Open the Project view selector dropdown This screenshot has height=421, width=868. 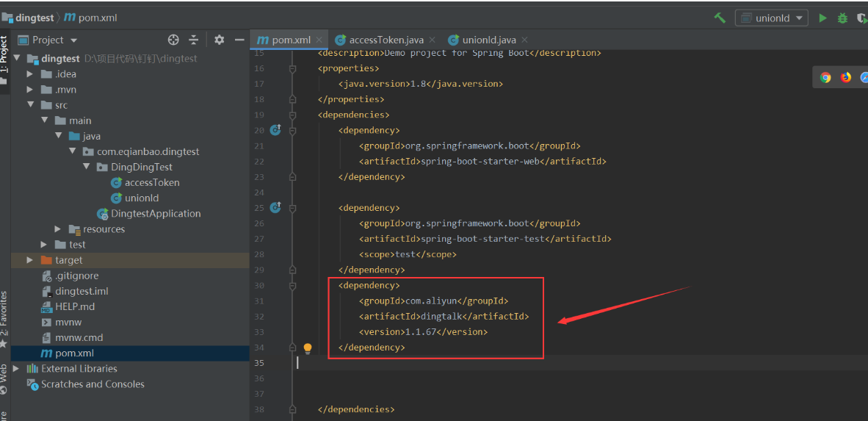click(x=48, y=40)
